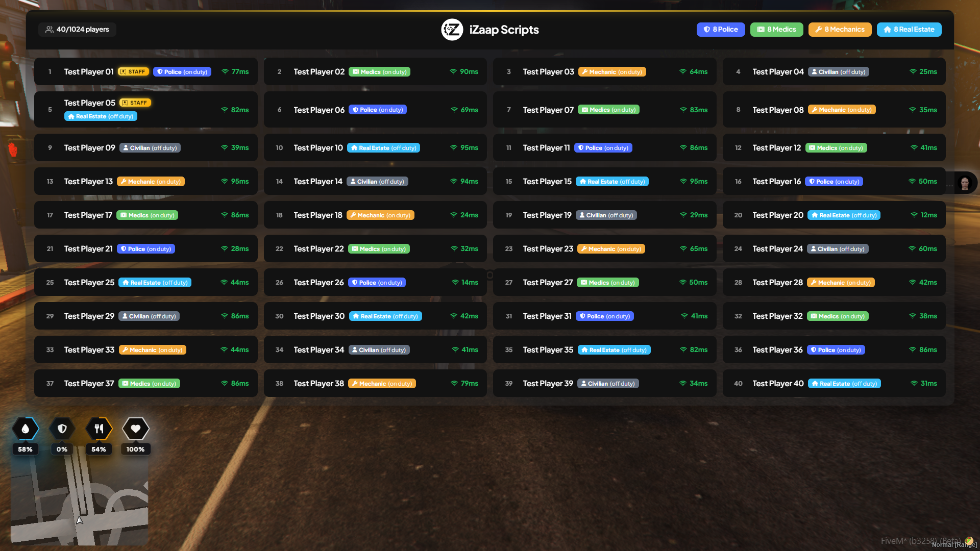
Task: Click the name Test Player 31
Action: [x=547, y=316]
